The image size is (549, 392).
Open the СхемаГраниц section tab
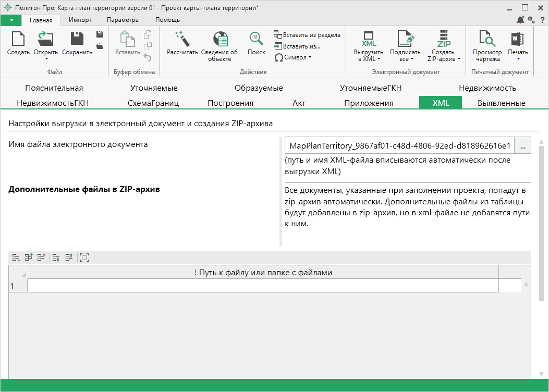[153, 103]
